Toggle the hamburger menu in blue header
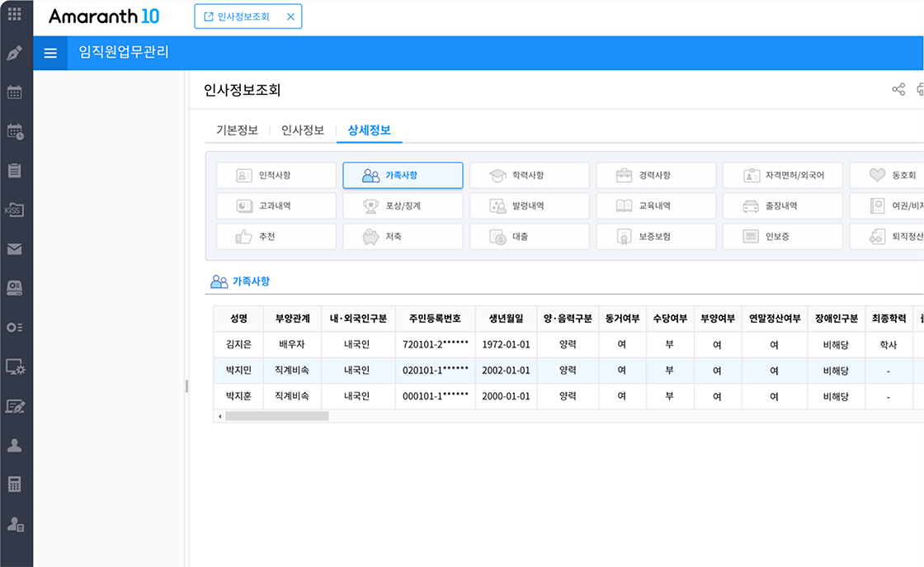Screen dimensions: 924x567 pyautogui.click(x=50, y=53)
